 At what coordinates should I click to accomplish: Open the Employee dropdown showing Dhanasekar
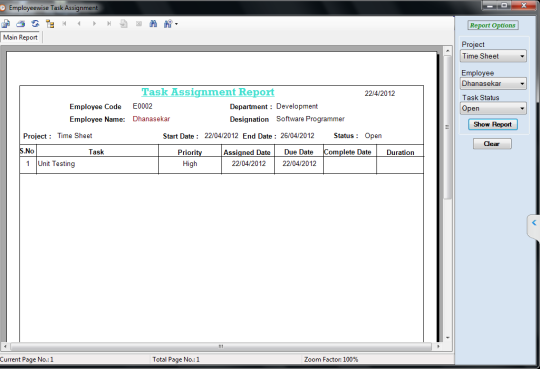[x=493, y=83]
